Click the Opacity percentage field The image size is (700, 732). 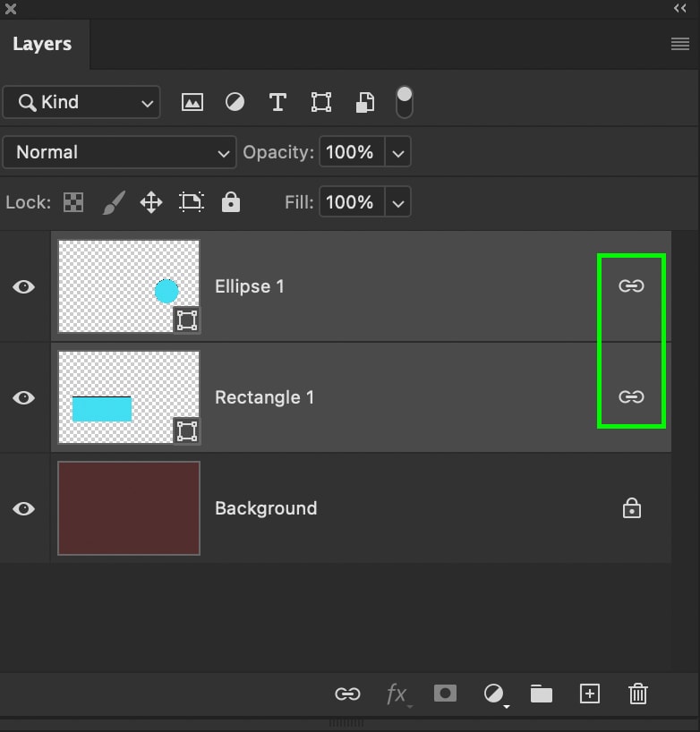352,152
